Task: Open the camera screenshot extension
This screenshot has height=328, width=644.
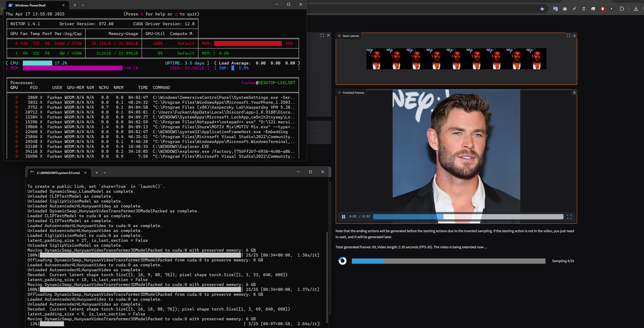Action: (565, 9)
